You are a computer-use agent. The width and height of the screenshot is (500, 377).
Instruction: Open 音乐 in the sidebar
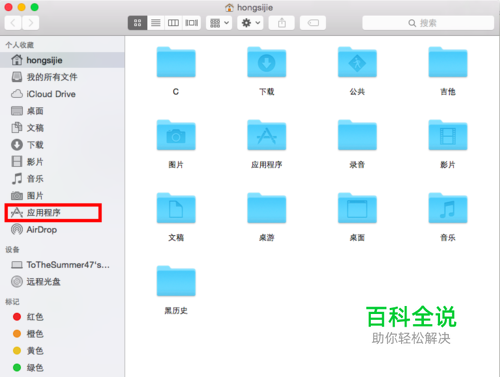click(62, 179)
